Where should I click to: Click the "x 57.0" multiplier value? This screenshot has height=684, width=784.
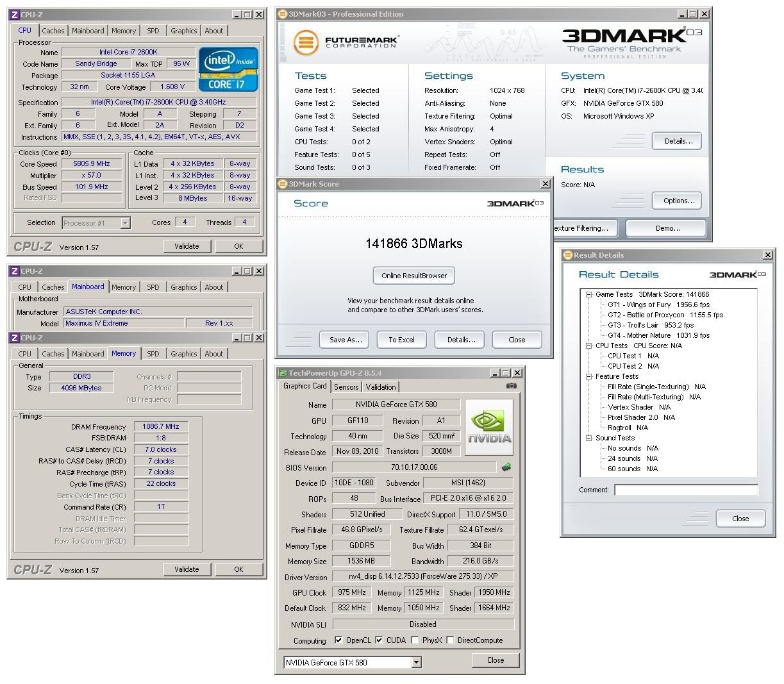click(x=92, y=175)
